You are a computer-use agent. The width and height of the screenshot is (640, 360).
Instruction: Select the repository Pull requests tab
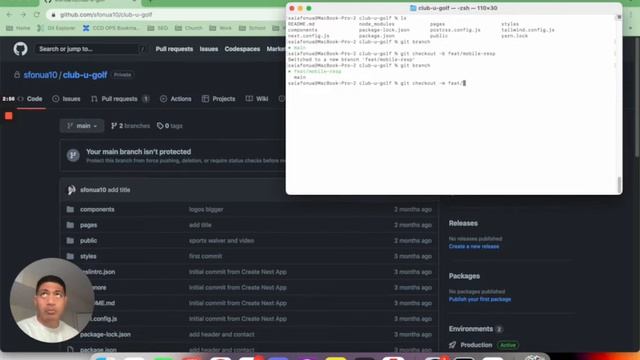pyautogui.click(x=120, y=99)
